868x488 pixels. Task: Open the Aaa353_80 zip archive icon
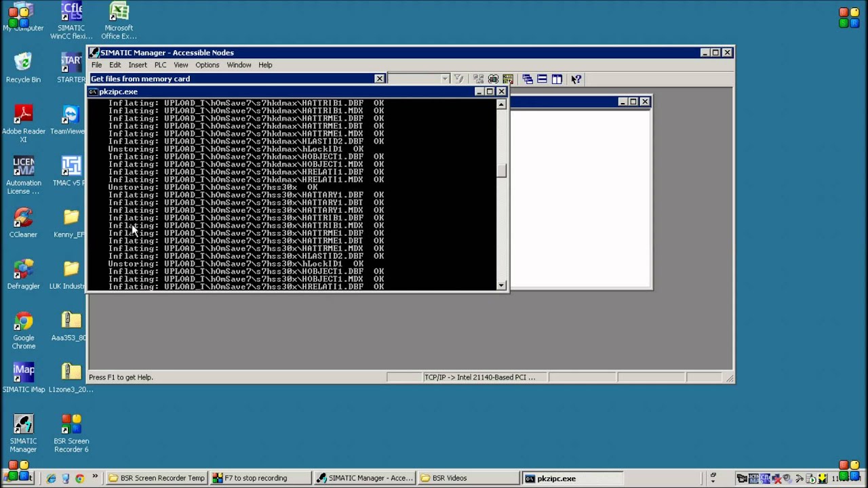pos(70,325)
